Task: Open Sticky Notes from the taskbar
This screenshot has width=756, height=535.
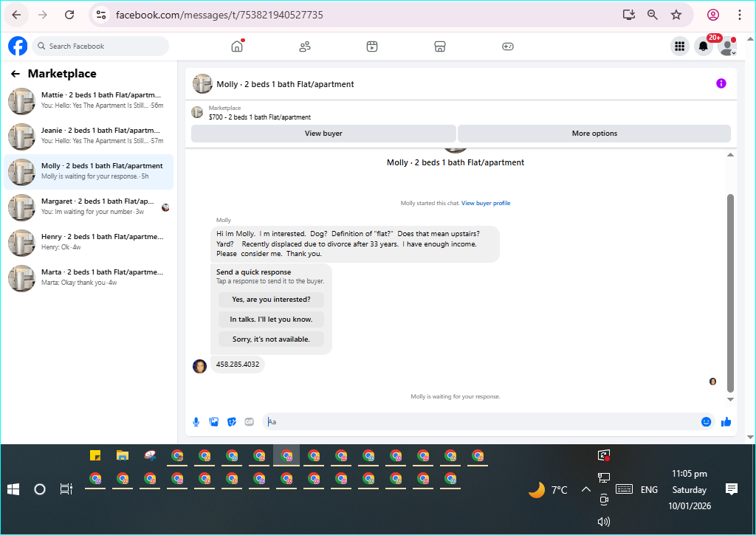Action: [95, 455]
